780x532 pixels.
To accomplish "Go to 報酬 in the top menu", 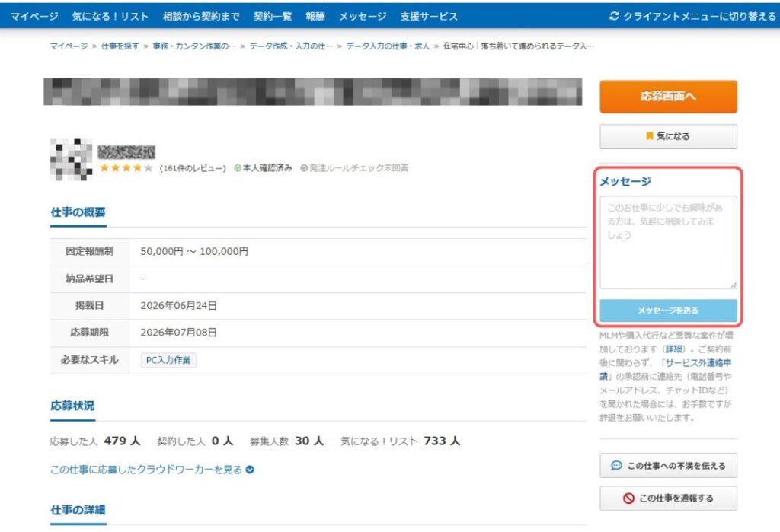I will coord(315,17).
